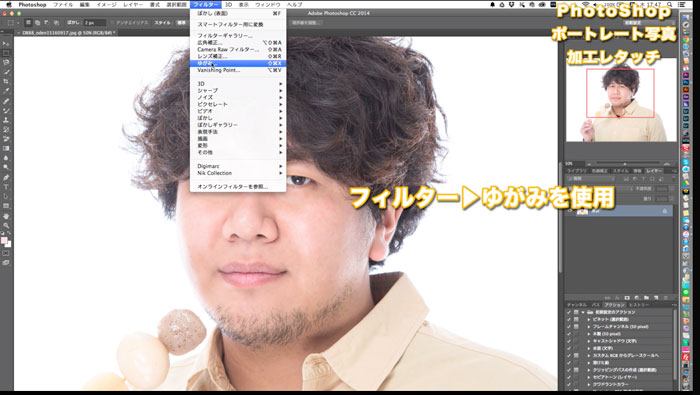This screenshot has width=700, height=395.
Task: Select the Move tool
Action: pos(6,44)
